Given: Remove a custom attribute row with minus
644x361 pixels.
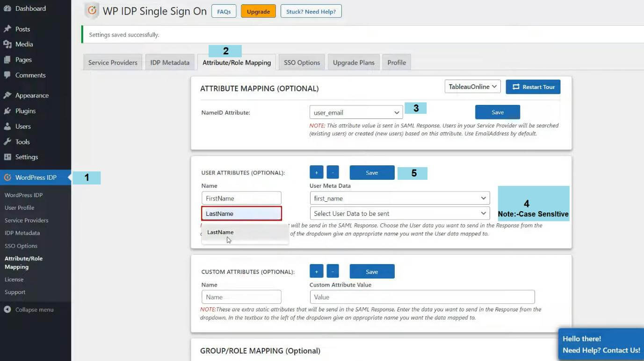Looking at the screenshot, I should pyautogui.click(x=333, y=272).
